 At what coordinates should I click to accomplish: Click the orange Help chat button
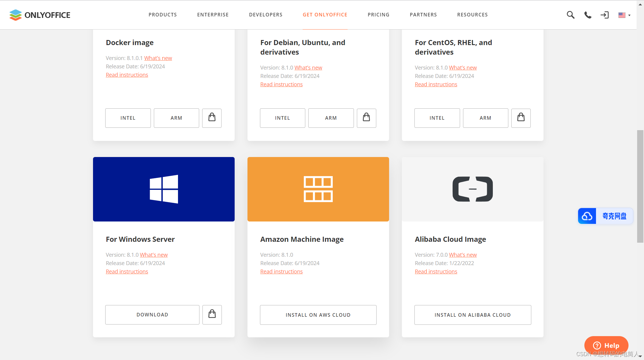[x=606, y=345]
